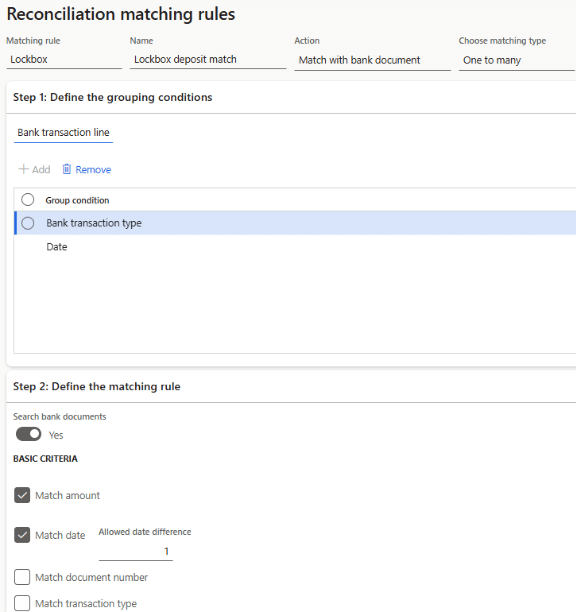Click the Match transaction type label

(x=86, y=603)
